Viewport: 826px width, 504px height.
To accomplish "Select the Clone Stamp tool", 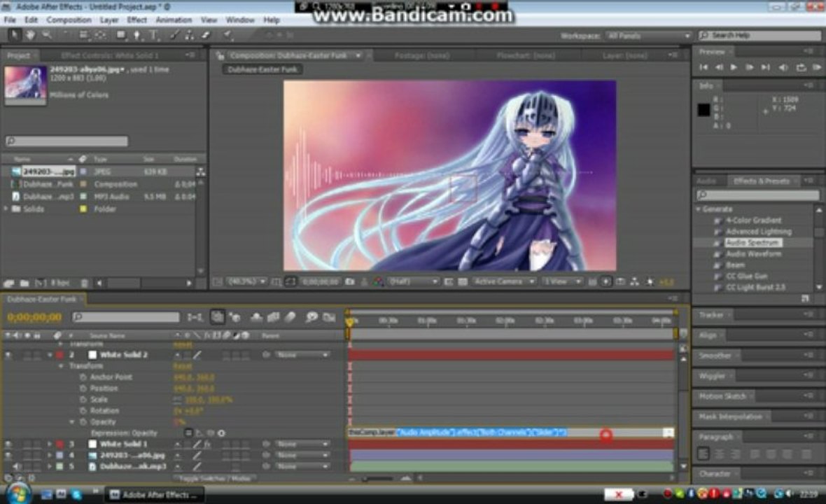I will 189,35.
